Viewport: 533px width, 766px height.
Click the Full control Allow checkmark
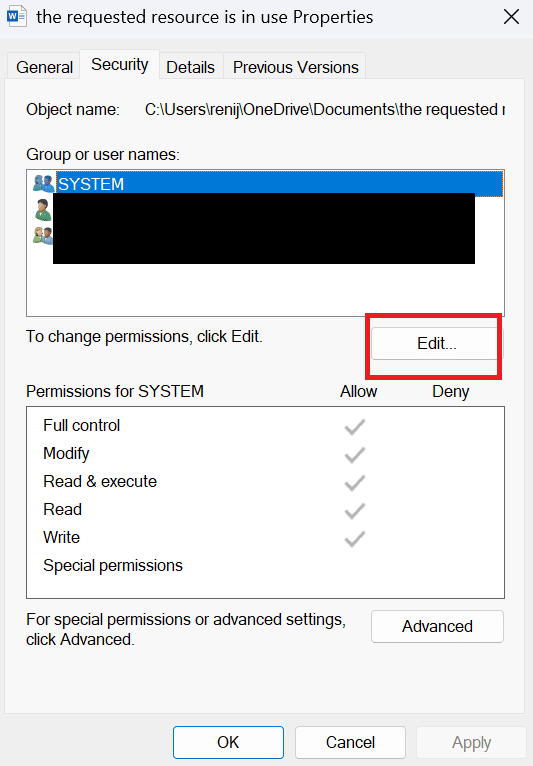coord(355,426)
